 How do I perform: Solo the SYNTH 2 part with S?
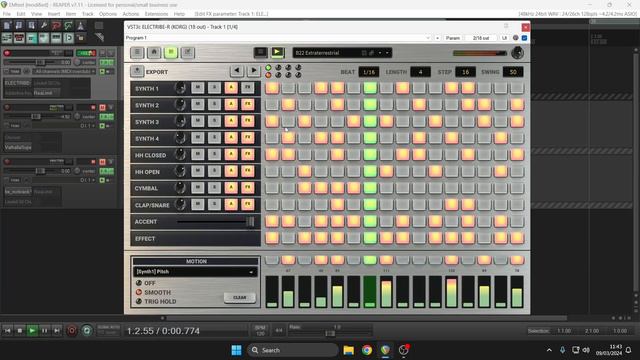(214, 104)
